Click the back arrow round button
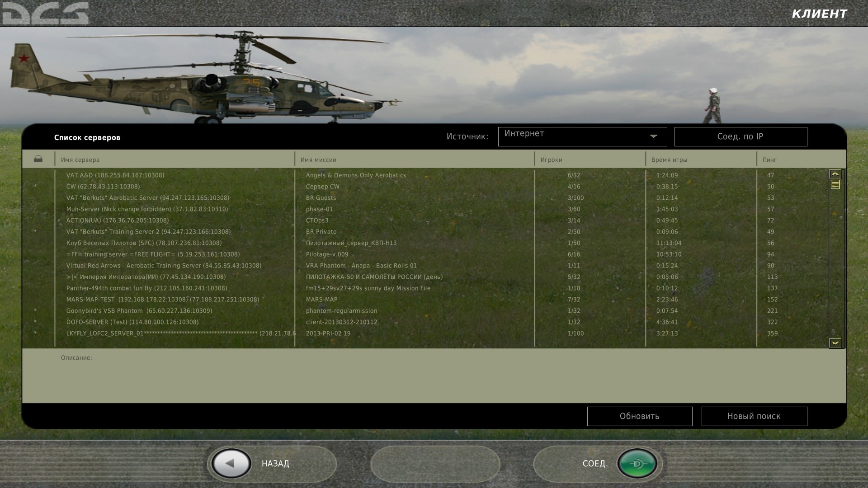The width and height of the screenshot is (868, 488). [231, 464]
